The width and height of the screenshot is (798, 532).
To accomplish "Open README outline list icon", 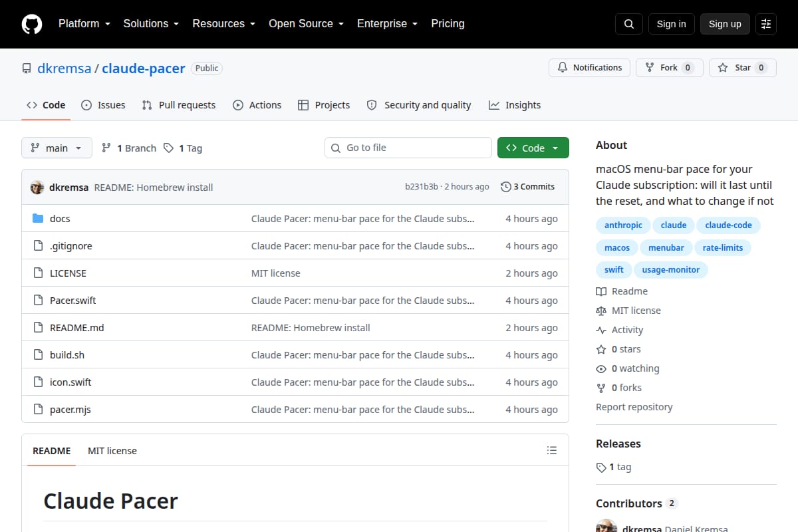I will click(551, 450).
